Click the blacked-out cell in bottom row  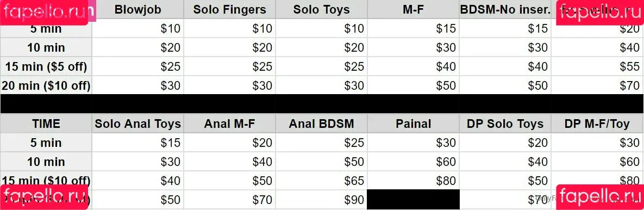(x=413, y=200)
